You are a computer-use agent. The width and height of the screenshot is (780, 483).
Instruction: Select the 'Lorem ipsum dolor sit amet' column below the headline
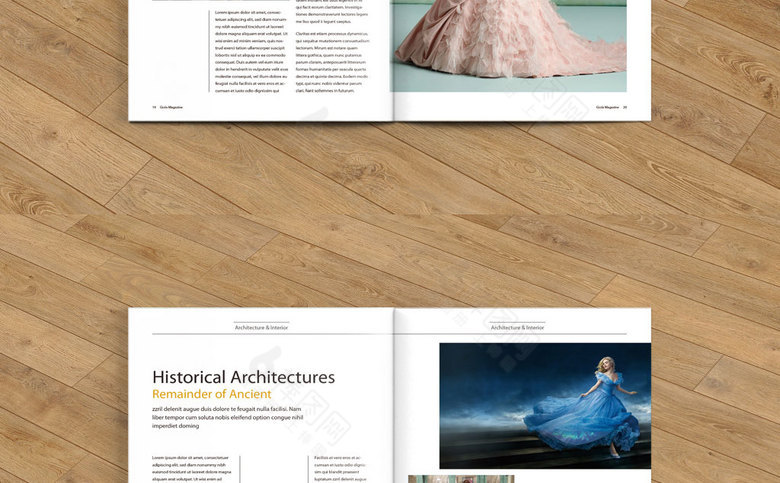click(192, 469)
